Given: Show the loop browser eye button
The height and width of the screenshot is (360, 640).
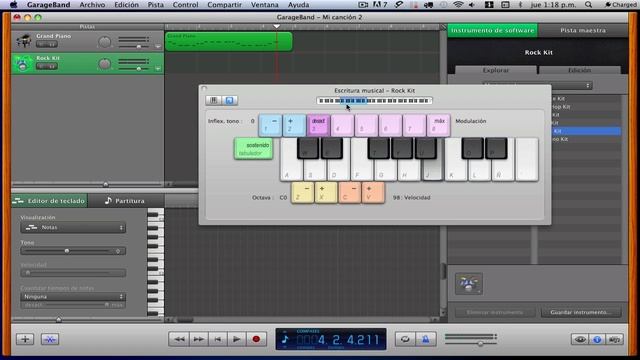Looking at the screenshot, I should tap(580, 339).
